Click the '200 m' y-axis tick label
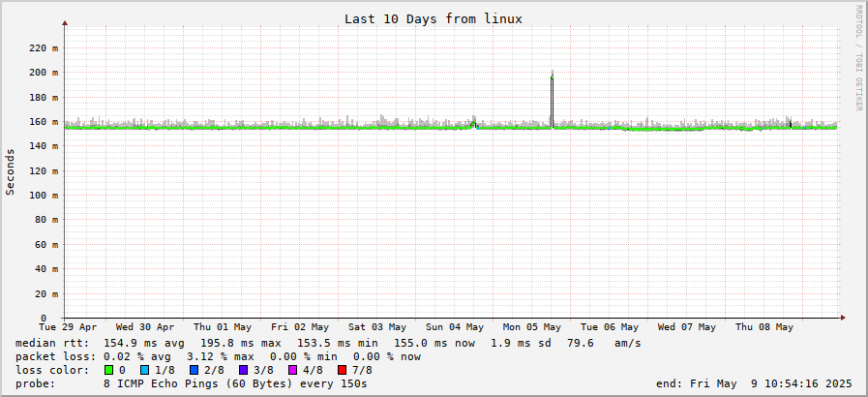The width and height of the screenshot is (868, 397). [43, 73]
